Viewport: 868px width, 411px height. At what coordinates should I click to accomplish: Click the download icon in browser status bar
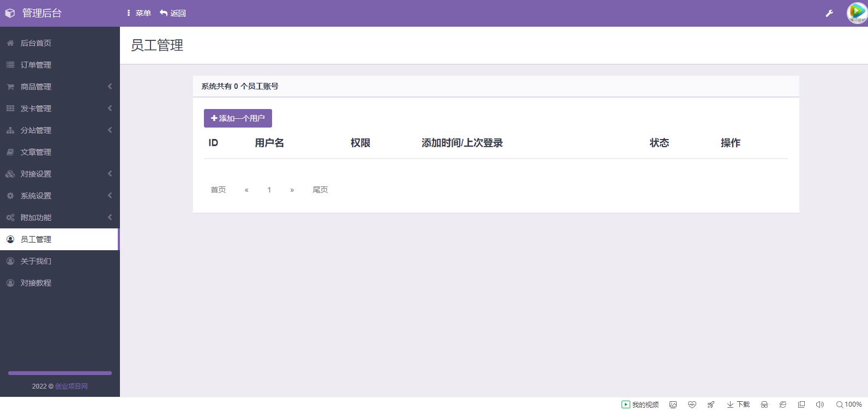click(x=730, y=404)
